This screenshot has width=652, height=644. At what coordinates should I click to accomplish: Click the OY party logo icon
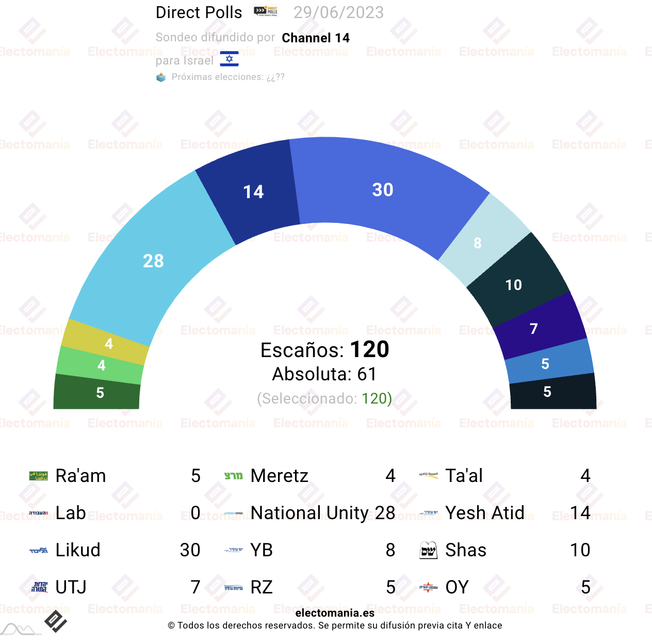click(x=429, y=587)
